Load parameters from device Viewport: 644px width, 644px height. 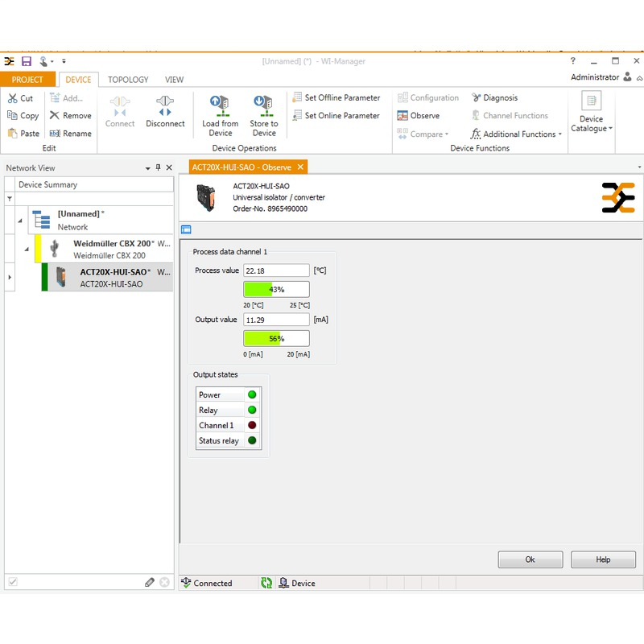(x=220, y=116)
